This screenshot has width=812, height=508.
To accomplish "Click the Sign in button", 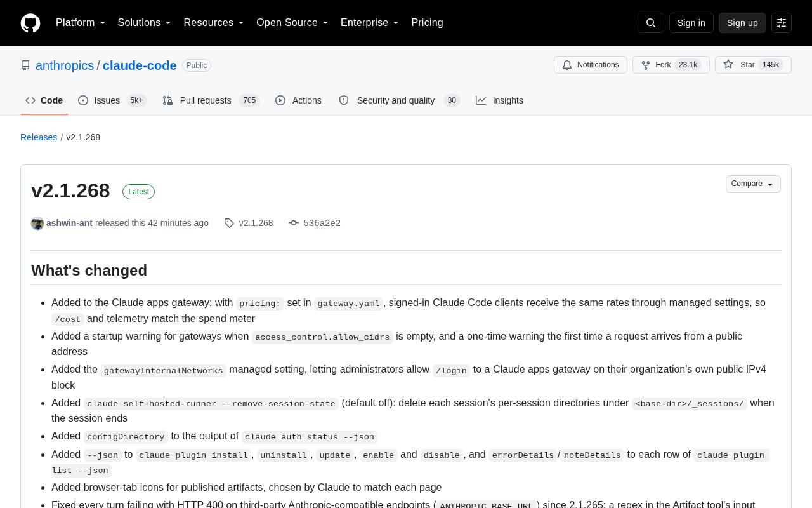I will coord(691,23).
